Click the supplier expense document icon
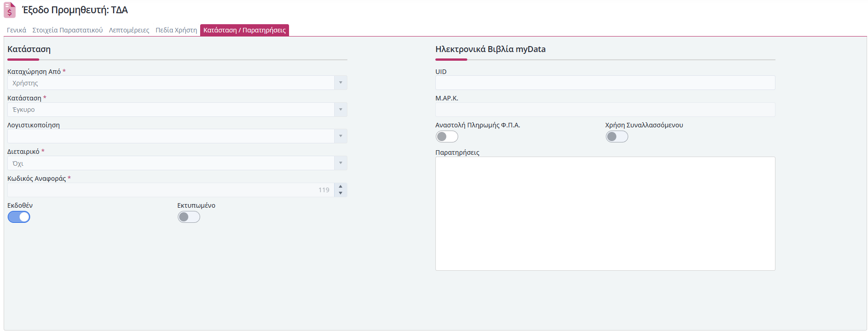This screenshot has height=331, width=868. click(x=10, y=10)
